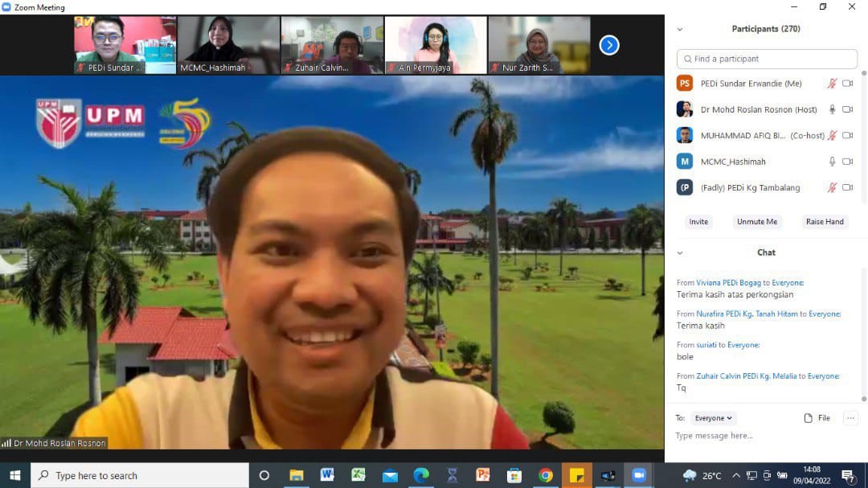Open Microsoft Word from the taskbar
This screenshot has height=488, width=868.
(327, 475)
